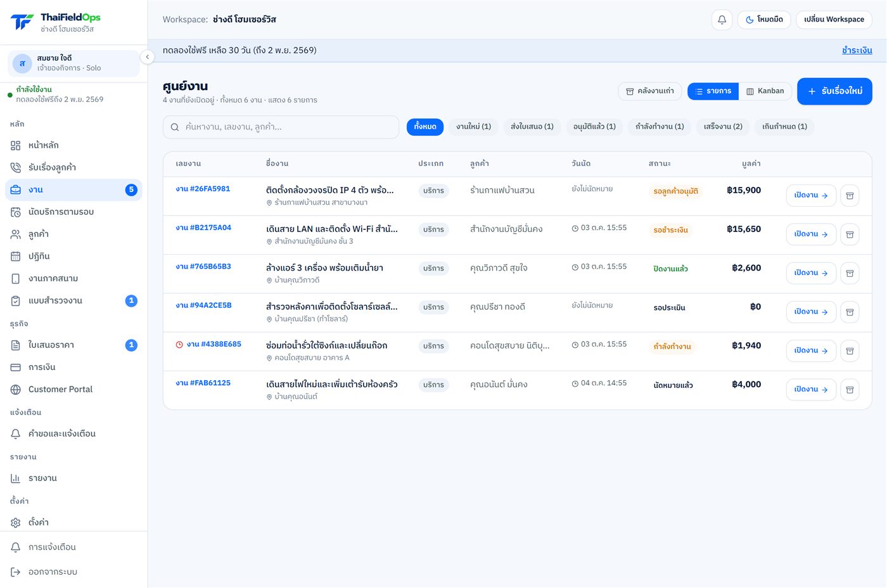
Task: Open job link งาน #FAB61125
Action: click(x=203, y=383)
